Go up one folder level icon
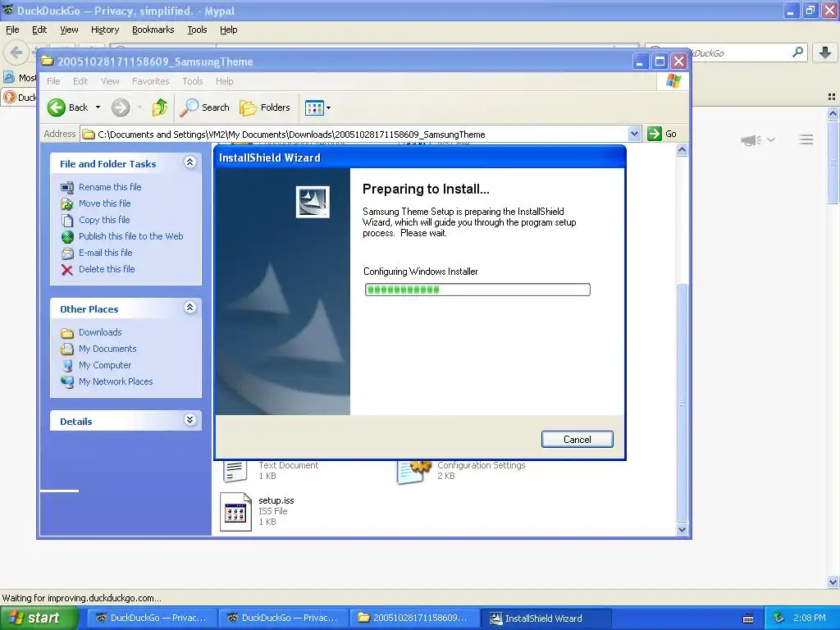Screen dimensions: 840x630 [160, 107]
